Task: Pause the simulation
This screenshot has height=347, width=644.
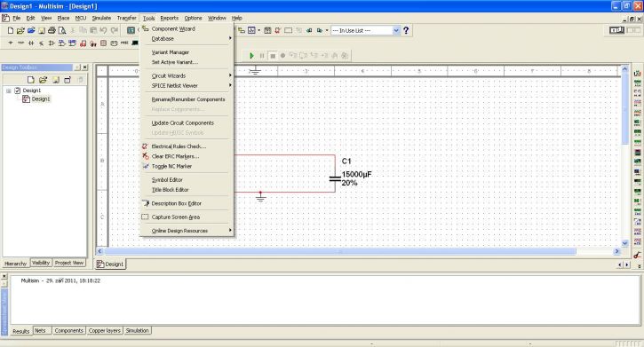Action: coord(262,55)
